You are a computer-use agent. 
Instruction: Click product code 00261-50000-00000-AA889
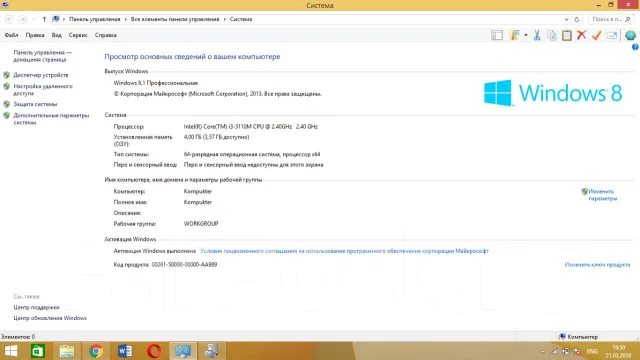(184, 264)
